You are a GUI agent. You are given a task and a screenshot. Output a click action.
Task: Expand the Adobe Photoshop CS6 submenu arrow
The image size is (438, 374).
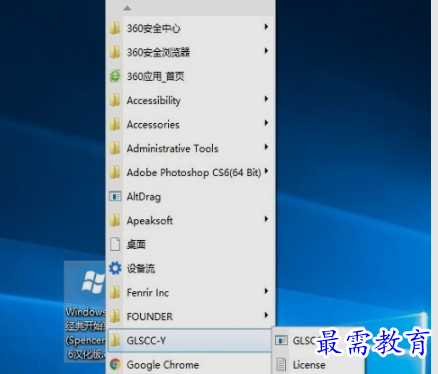pyautogui.click(x=266, y=171)
